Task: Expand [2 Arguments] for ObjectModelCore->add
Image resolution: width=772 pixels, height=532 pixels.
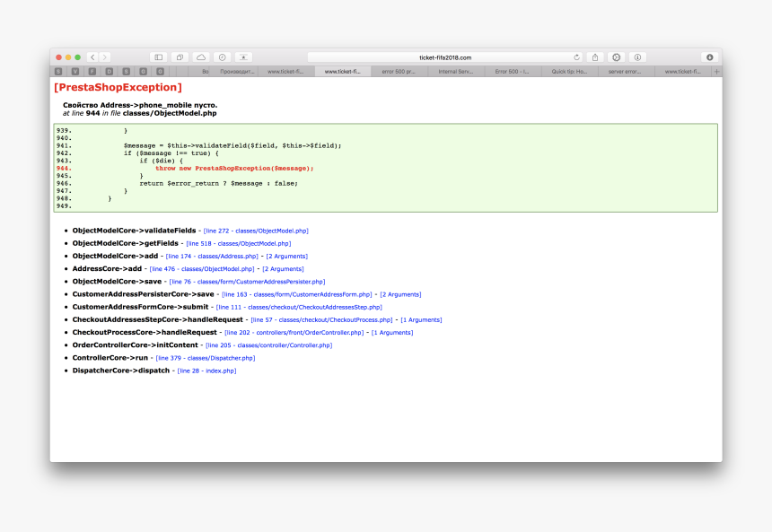Action: tap(287, 257)
